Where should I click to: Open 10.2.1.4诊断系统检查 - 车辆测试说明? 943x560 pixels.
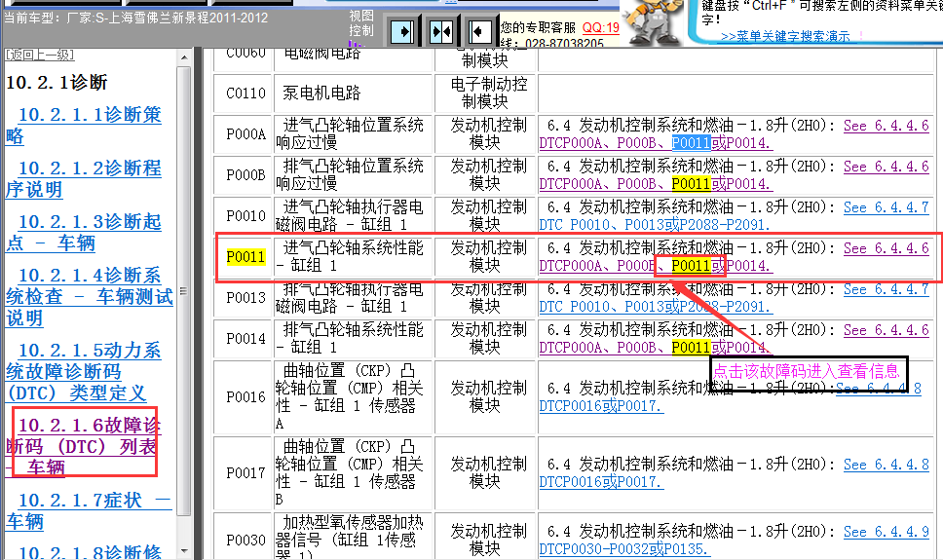point(89,296)
